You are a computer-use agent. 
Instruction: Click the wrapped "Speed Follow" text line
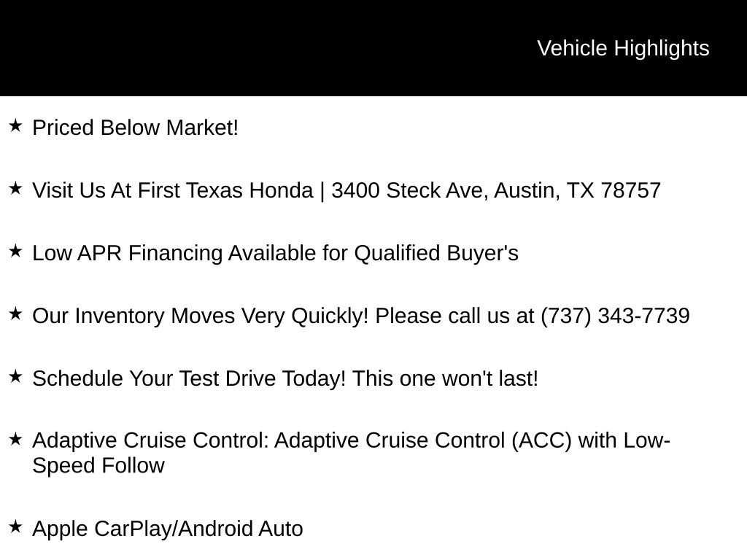(98, 466)
